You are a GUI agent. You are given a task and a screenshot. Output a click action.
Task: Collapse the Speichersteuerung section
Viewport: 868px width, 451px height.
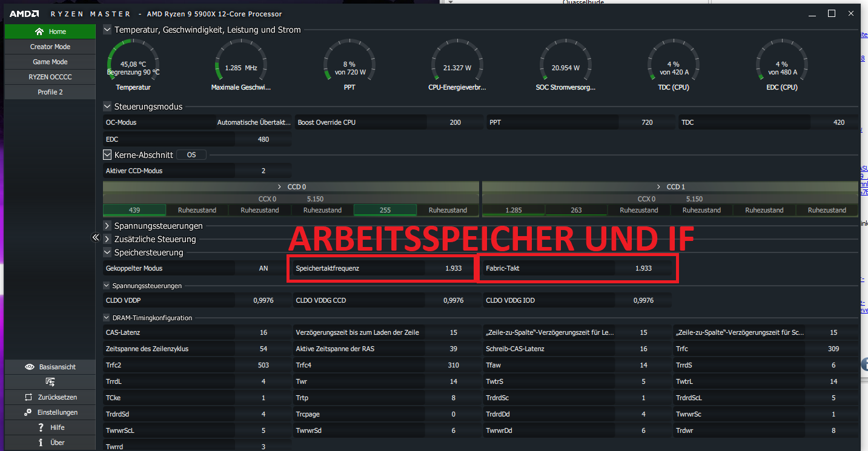point(107,252)
